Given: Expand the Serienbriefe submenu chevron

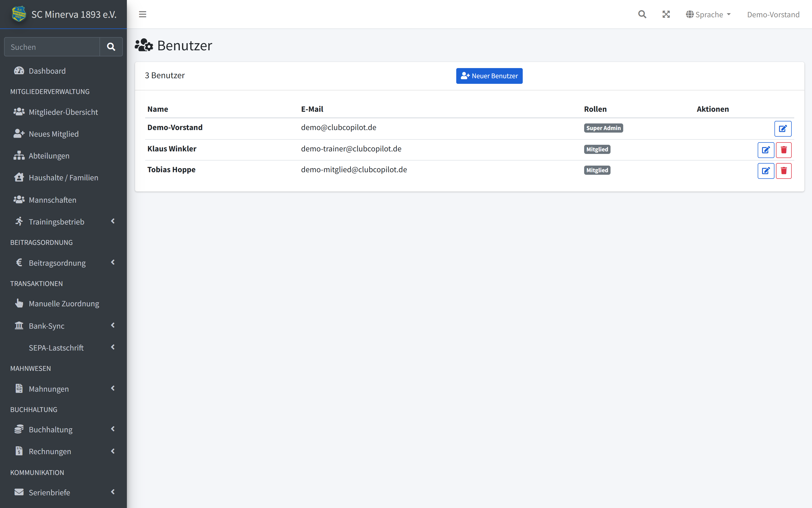Looking at the screenshot, I should [113, 492].
